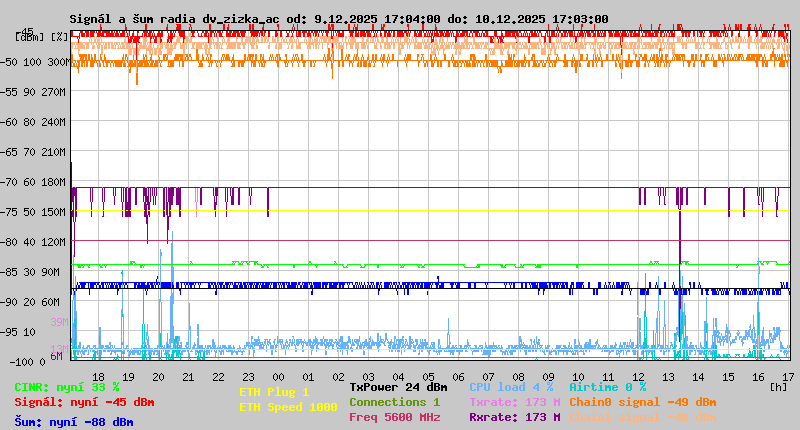Viewport: 800px width, 430px height.
Task: Click the '-85' dBm y-axis label
Action: (x=9, y=272)
